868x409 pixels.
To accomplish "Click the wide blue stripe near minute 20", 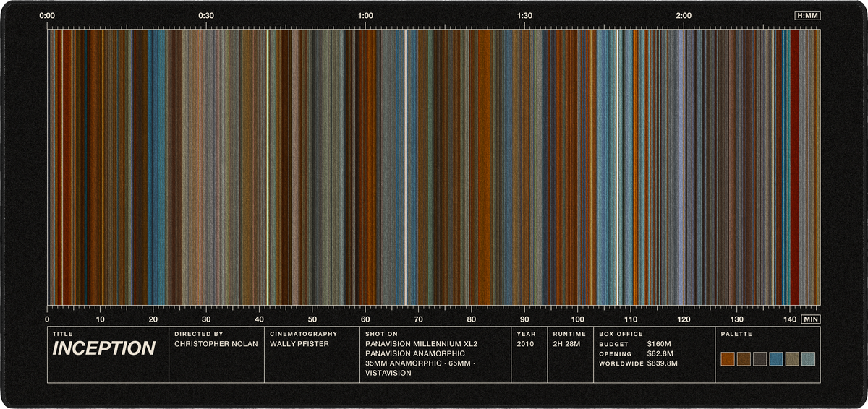I will [157, 167].
